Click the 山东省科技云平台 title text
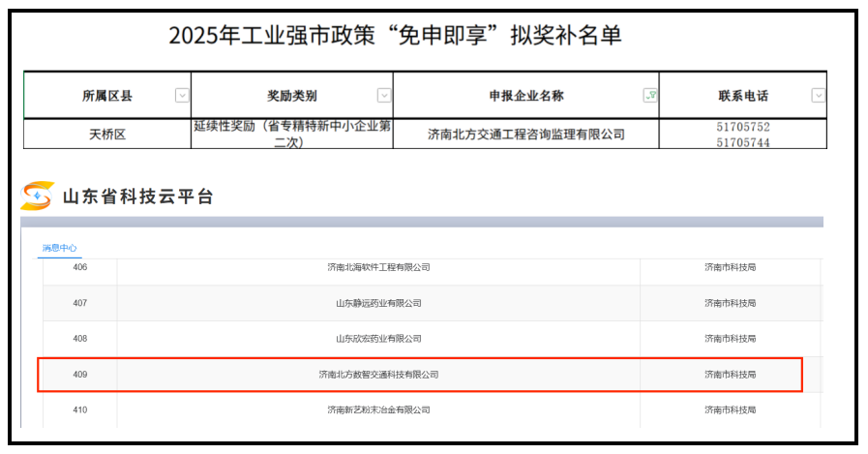The height and width of the screenshot is (454, 868). click(x=137, y=197)
